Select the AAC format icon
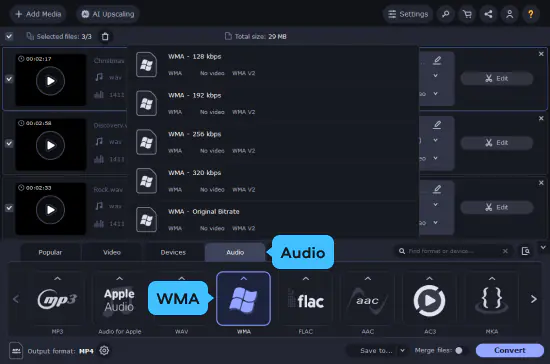 click(368, 300)
